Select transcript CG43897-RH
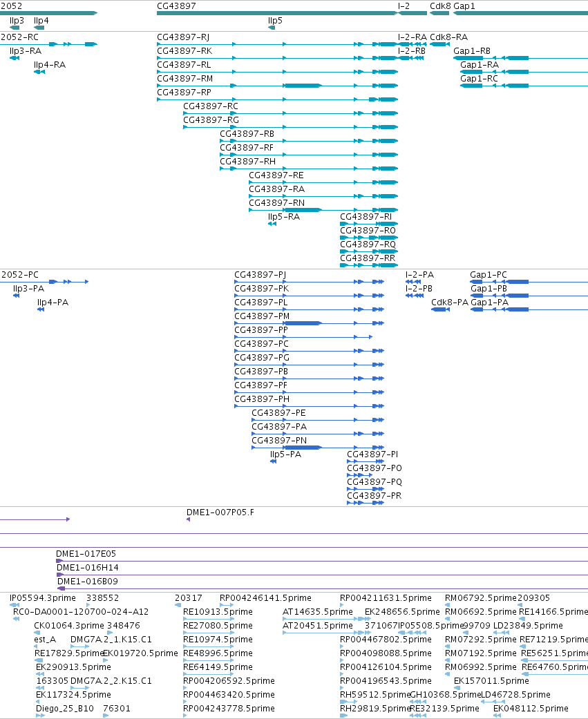 click(x=309, y=169)
